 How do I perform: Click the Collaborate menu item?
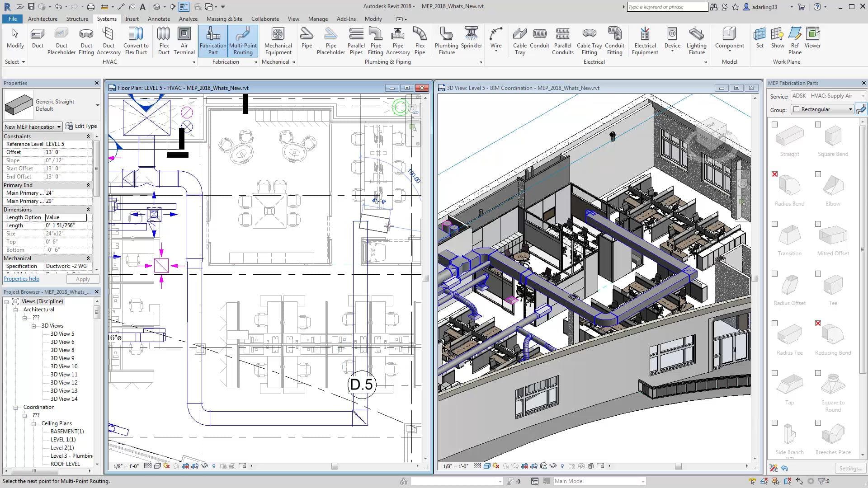click(264, 19)
